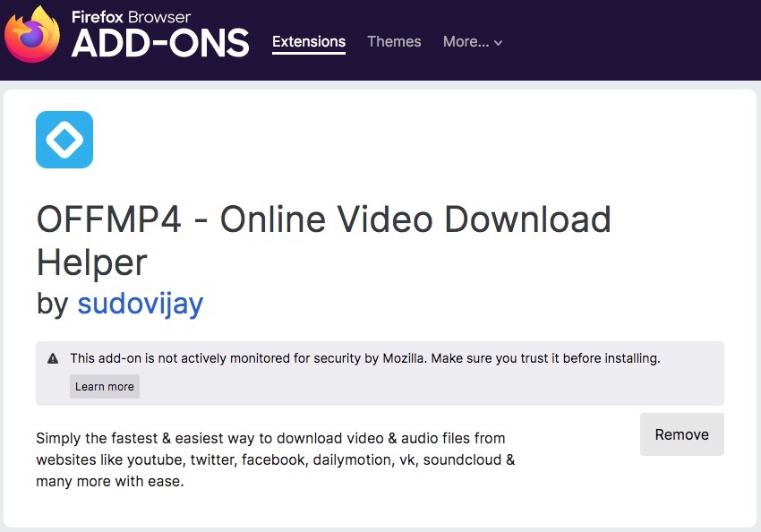This screenshot has height=532, width=761.
Task: Click the OFFMP4 blue diamond extension icon
Action: pos(64,140)
